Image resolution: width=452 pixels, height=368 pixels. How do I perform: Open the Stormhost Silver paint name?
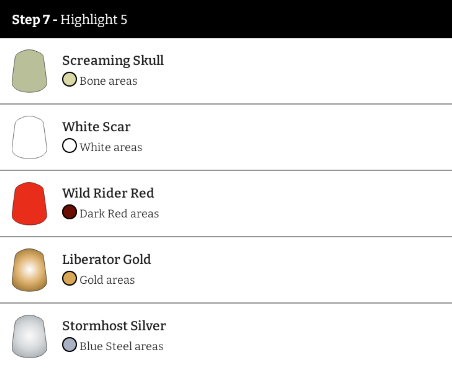pos(114,326)
